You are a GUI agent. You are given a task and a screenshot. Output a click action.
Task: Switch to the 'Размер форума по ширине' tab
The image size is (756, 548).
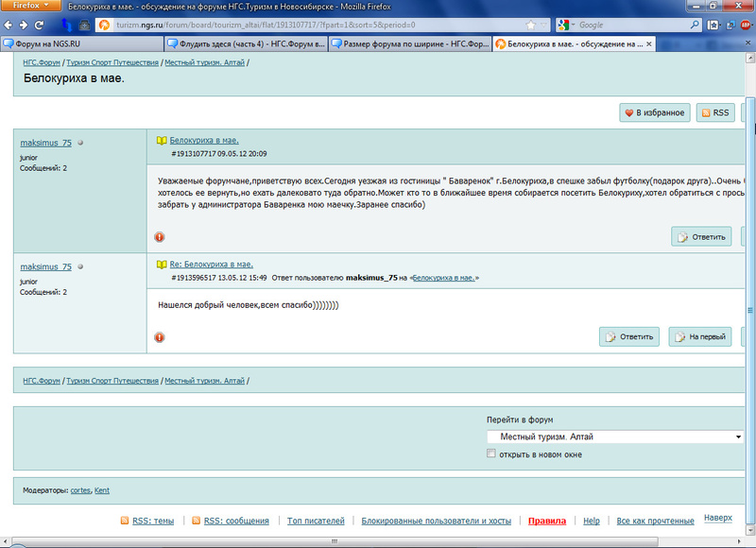410,43
